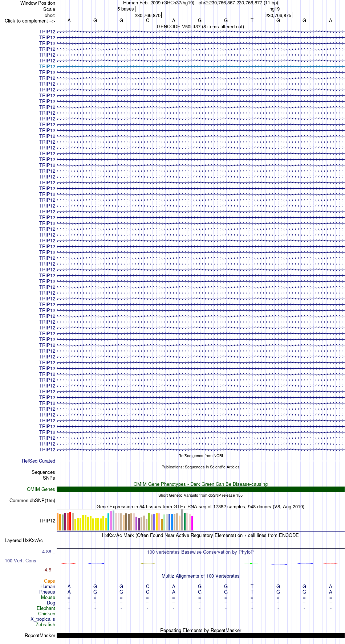
Task: Select the SNPs track label
Action: point(49,478)
